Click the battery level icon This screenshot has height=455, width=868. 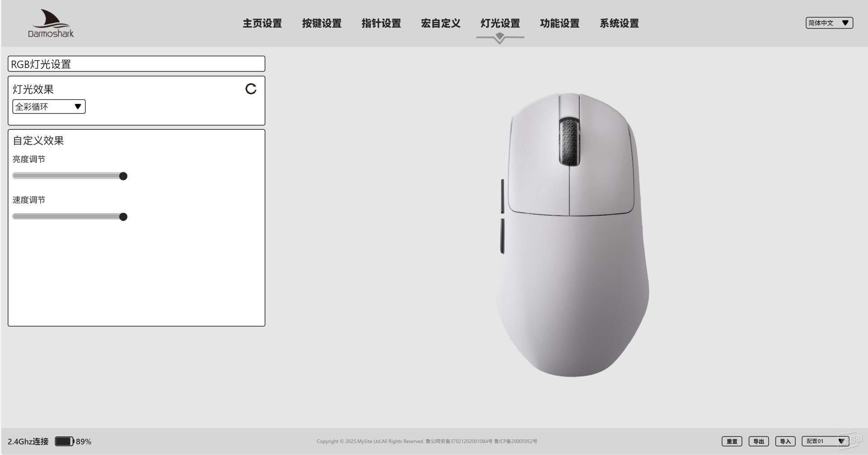pyautogui.click(x=64, y=441)
